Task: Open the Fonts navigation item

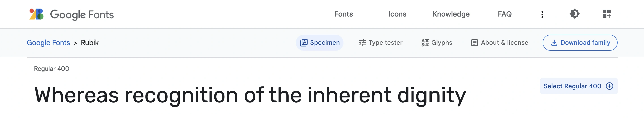Action: 343,14
